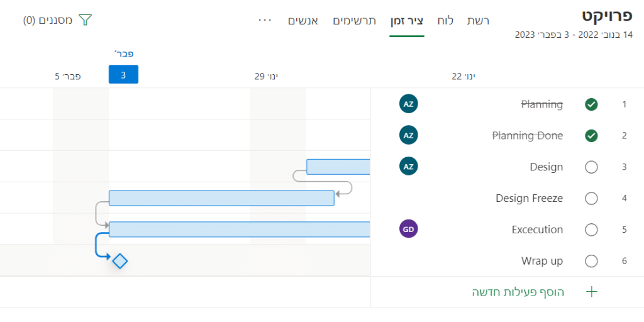Open the three-dots overflow menu
Viewport: 644px width, 322px height.
(x=265, y=20)
